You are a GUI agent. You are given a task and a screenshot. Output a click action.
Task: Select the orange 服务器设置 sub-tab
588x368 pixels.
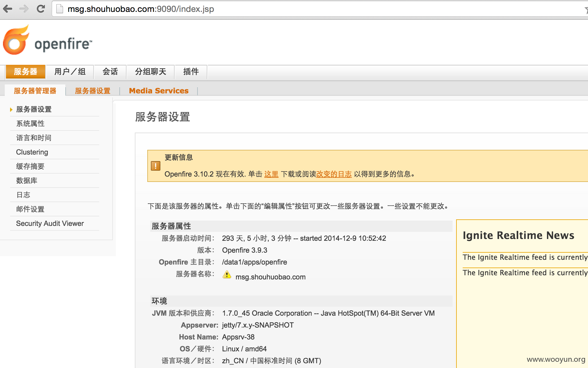93,91
